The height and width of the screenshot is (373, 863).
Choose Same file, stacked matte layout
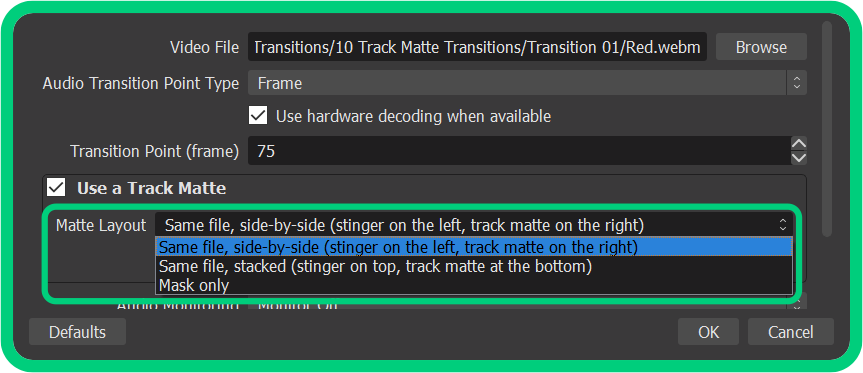pyautogui.click(x=474, y=266)
